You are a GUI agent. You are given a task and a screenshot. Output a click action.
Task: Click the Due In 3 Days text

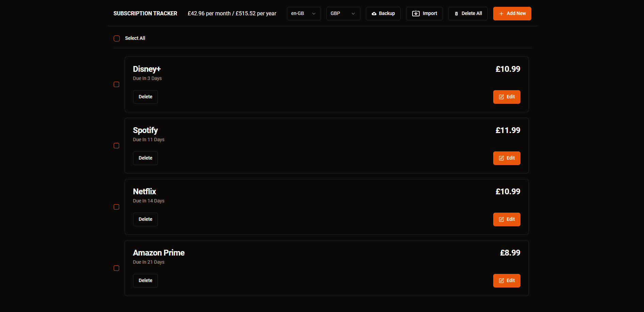pos(147,78)
